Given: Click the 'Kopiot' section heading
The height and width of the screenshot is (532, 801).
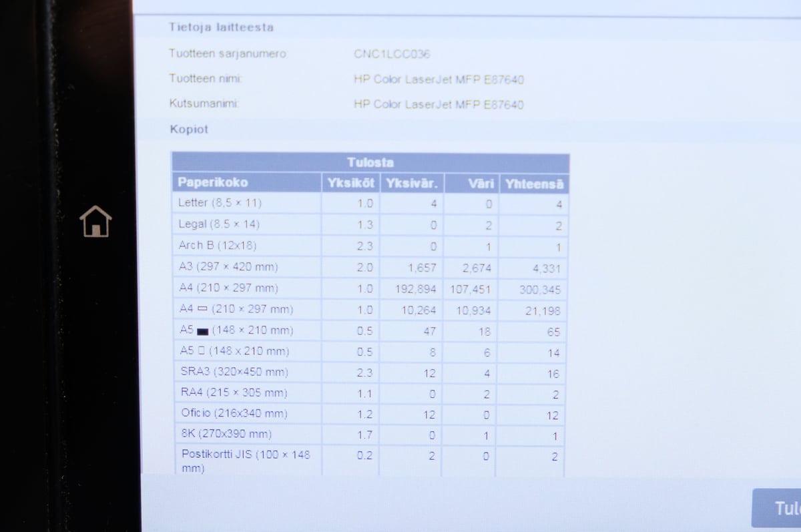Looking at the screenshot, I should [x=189, y=129].
